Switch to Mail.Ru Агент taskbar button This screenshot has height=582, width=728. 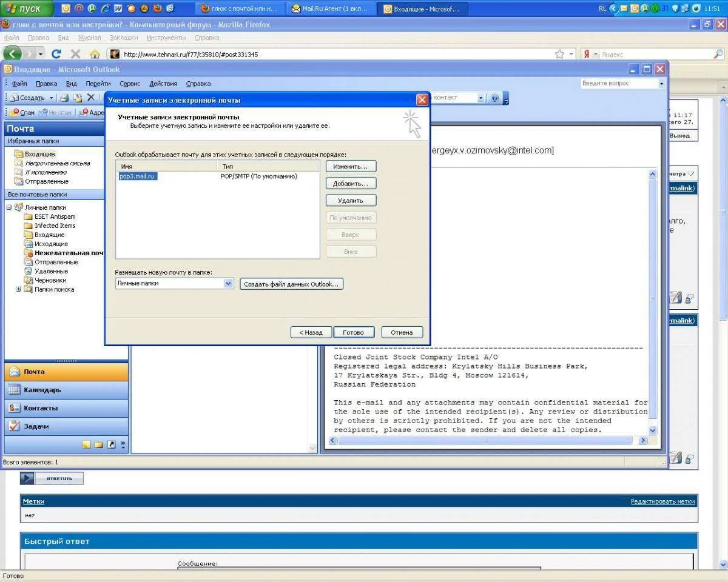(x=331, y=8)
